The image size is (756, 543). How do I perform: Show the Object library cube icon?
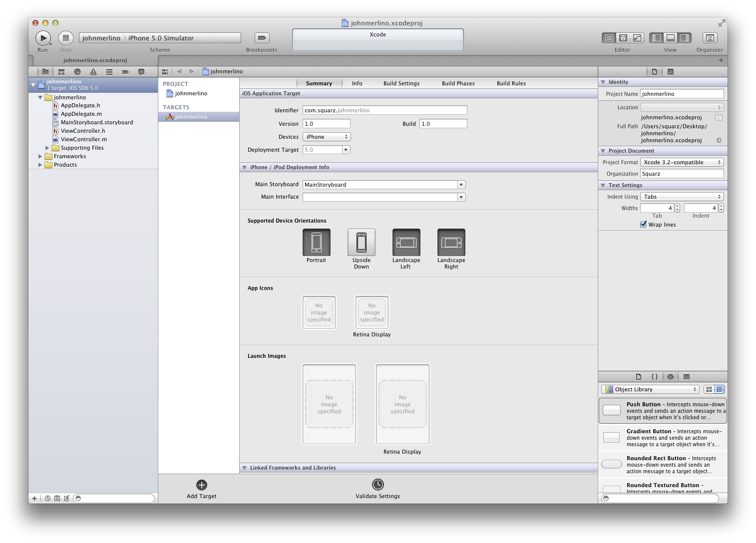671,377
